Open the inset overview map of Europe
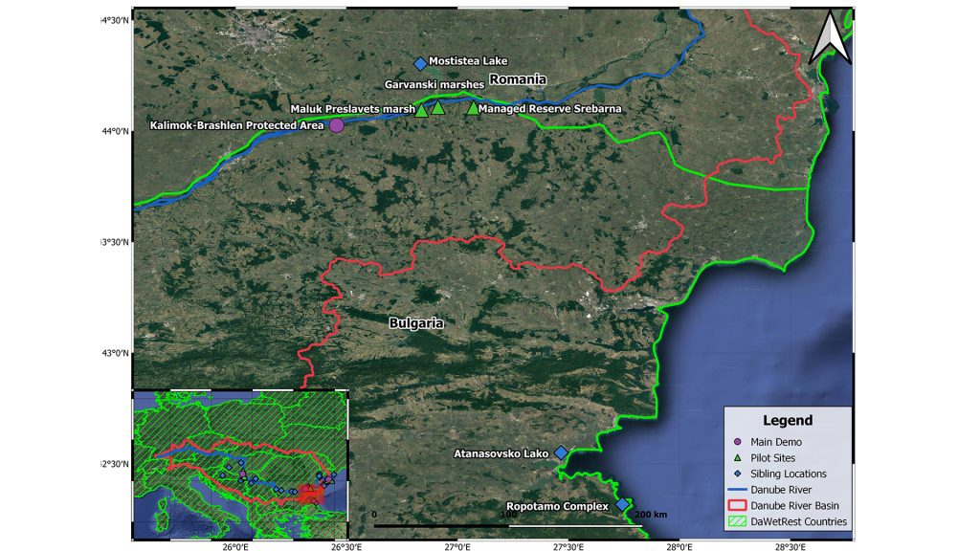The height and width of the screenshot is (551, 980). coord(240,464)
